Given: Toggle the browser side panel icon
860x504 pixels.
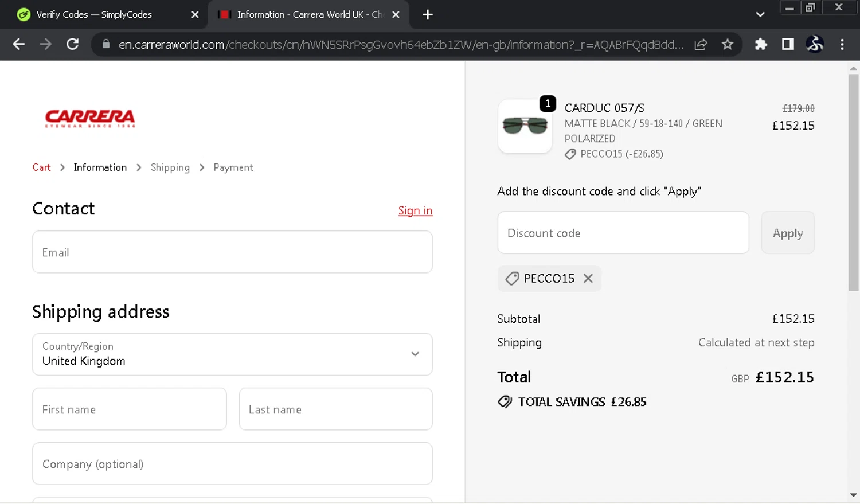Looking at the screenshot, I should tap(788, 44).
